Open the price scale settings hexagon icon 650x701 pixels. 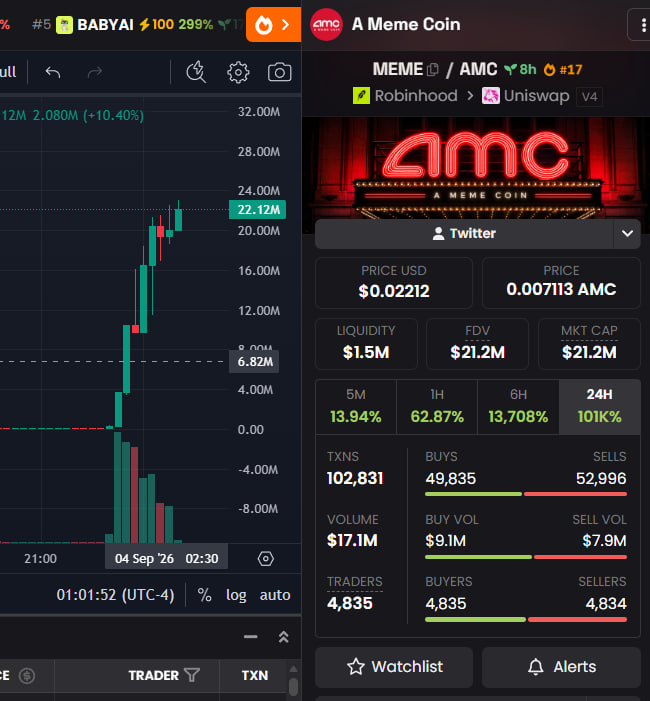pos(266,558)
